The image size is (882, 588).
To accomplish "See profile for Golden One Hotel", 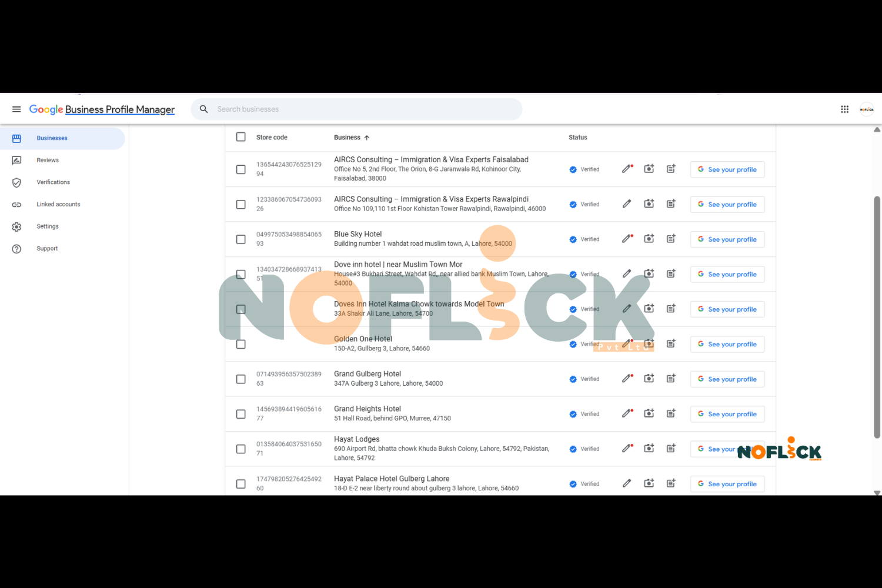I will click(727, 345).
